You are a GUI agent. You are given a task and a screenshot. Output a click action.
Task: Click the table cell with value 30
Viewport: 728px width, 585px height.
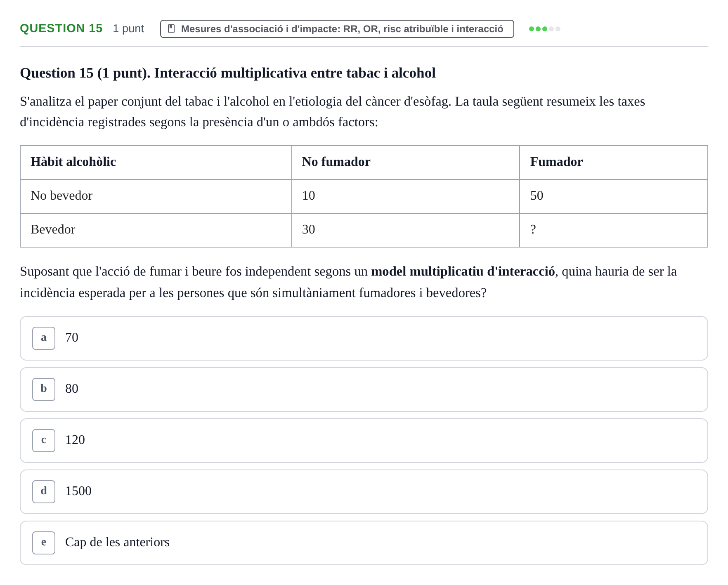405,230
